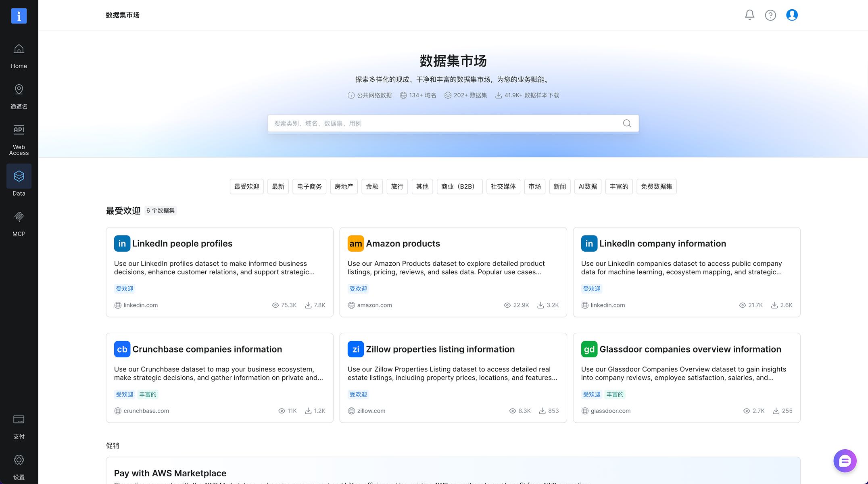Click the search magnifier icon
This screenshot has width=868, height=484.
(x=627, y=123)
